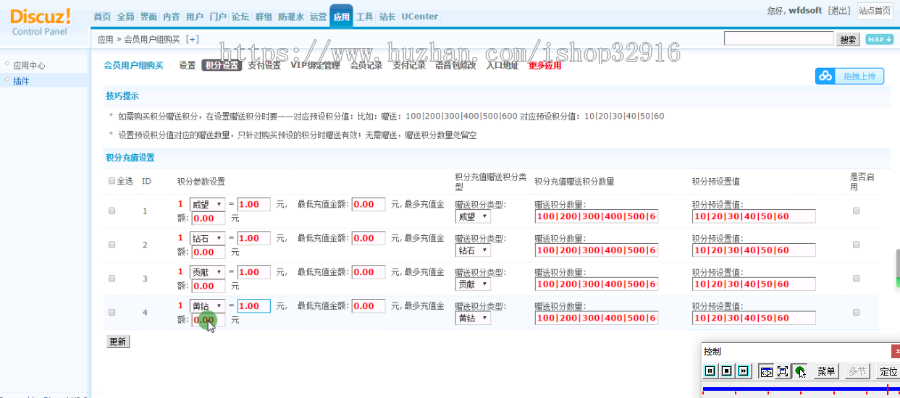The height and width of the screenshot is (398, 900).
Task: Open the 运营 top navigation menu
Action: click(317, 17)
